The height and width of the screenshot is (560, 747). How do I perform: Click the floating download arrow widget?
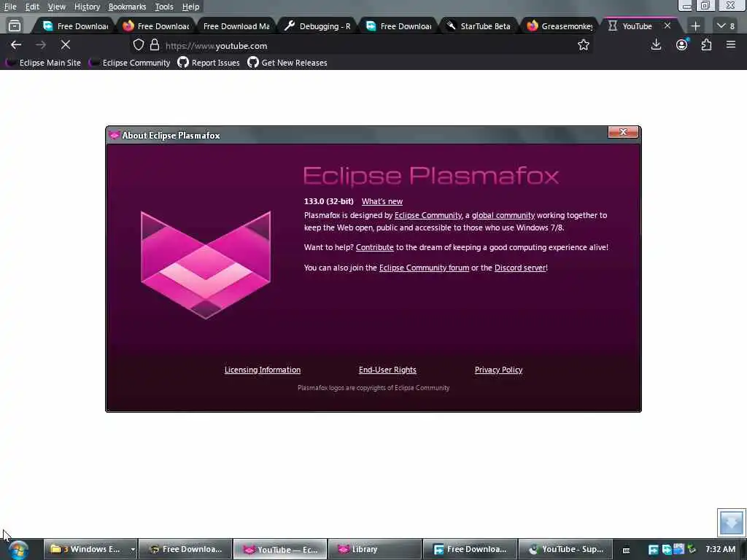tap(731, 522)
